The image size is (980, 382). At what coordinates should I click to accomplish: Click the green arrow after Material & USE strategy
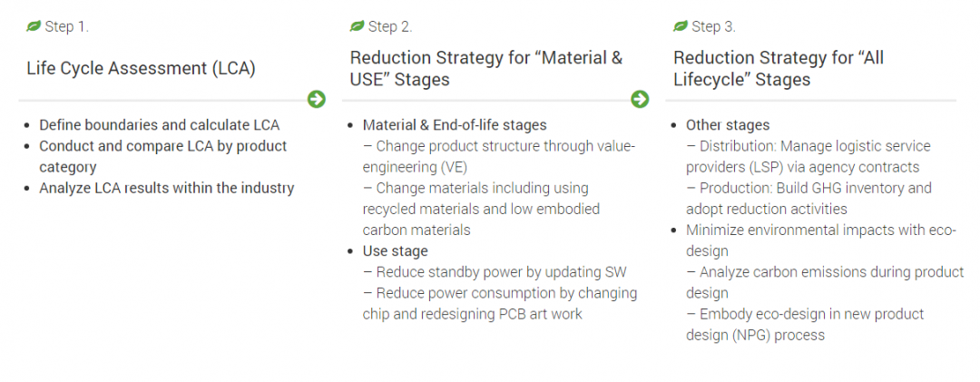640,99
